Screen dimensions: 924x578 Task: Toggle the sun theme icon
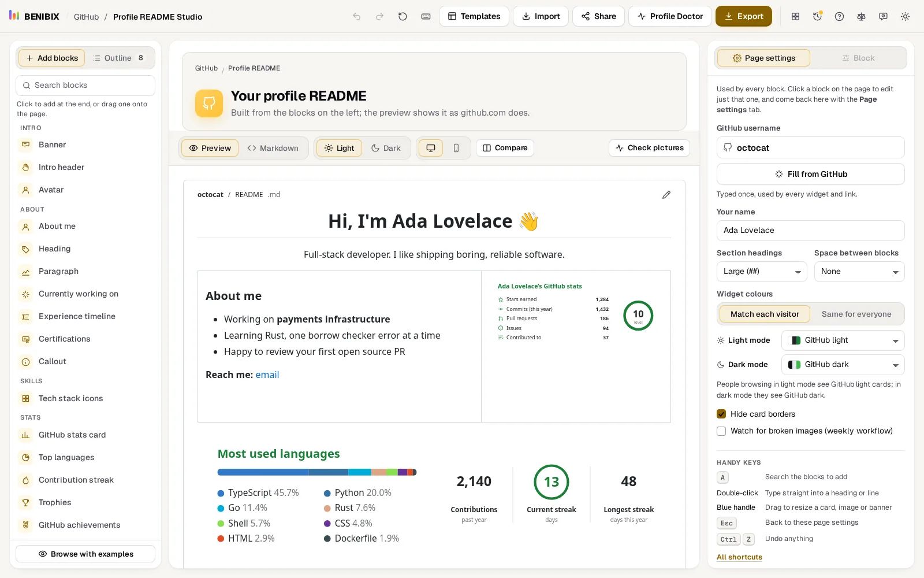click(x=905, y=17)
